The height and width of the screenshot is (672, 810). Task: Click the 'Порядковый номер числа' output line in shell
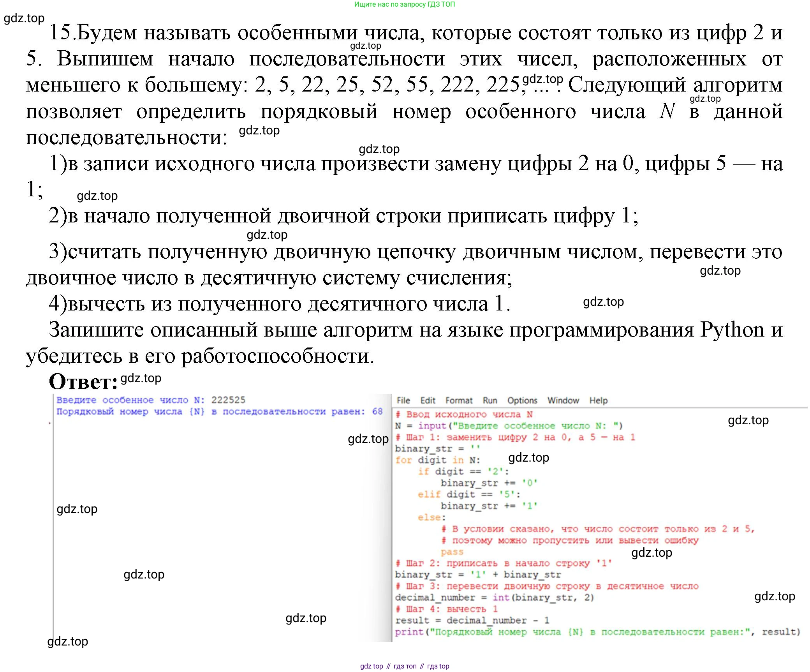click(x=220, y=412)
